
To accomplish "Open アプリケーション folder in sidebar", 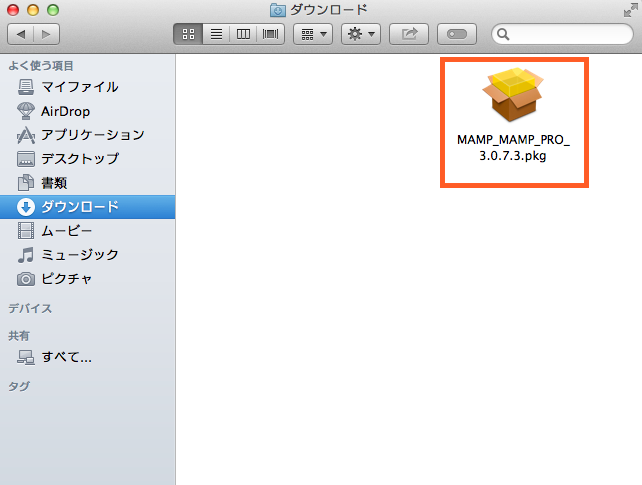I will coord(92,135).
